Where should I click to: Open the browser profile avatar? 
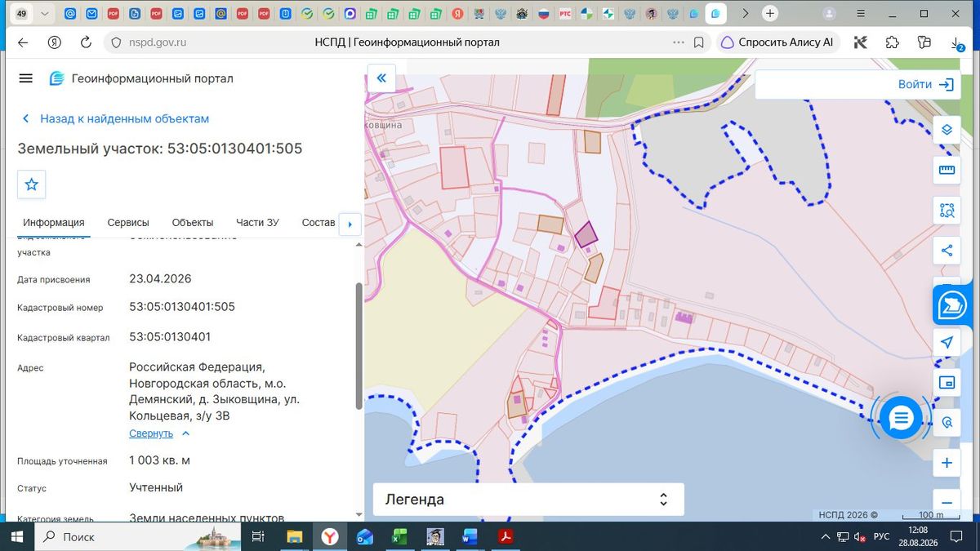(x=829, y=14)
